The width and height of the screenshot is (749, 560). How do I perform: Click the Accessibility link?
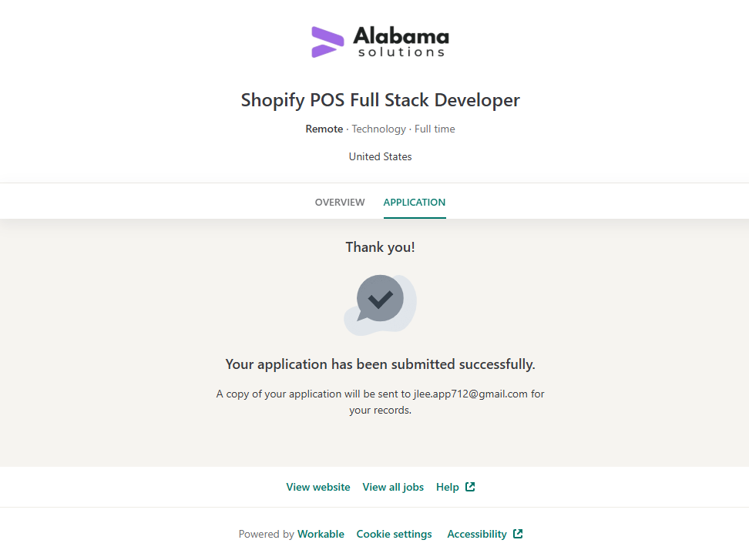pyautogui.click(x=477, y=534)
